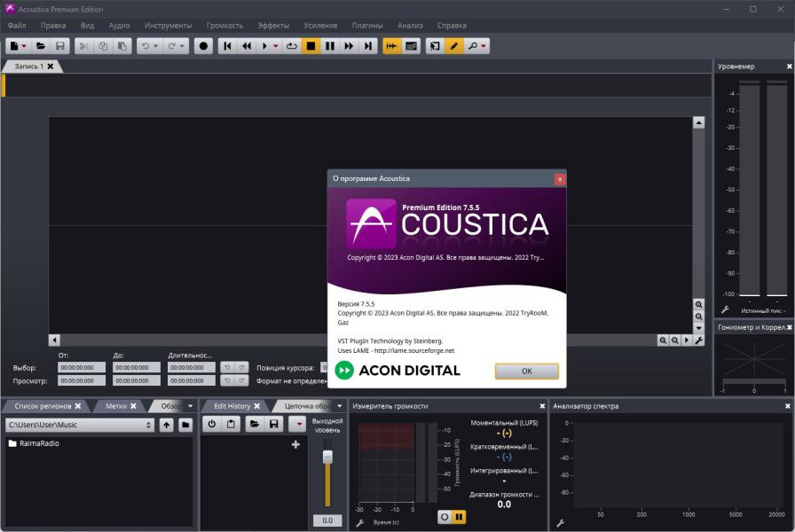
Task: Toggle the processing chain power bypass button
Action: 212,424
